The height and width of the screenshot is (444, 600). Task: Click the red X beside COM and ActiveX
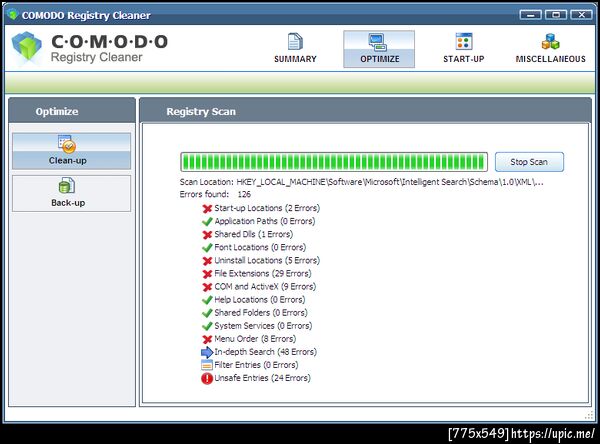coord(207,287)
